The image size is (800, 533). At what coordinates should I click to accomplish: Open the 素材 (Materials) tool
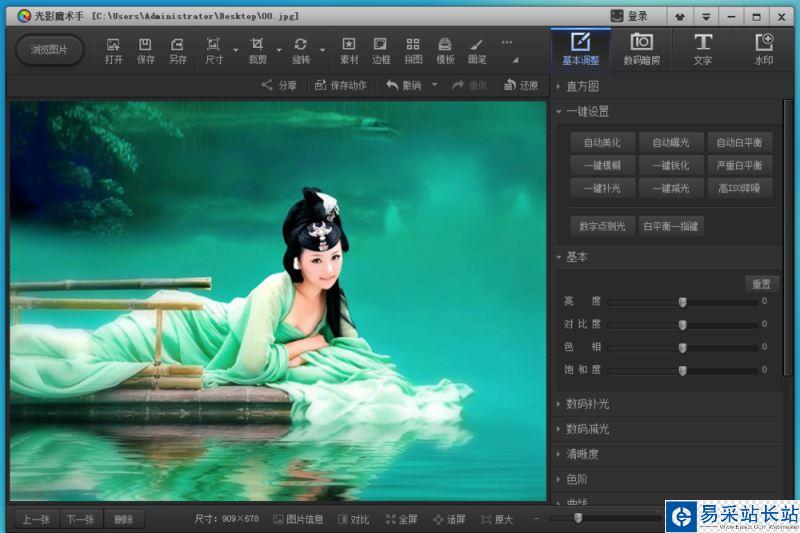pyautogui.click(x=349, y=51)
